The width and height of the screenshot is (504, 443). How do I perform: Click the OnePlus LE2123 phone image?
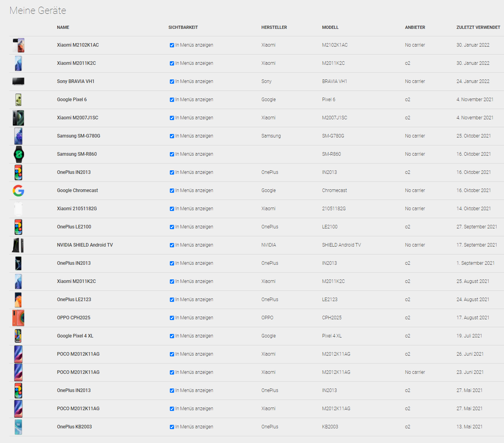coord(19,300)
